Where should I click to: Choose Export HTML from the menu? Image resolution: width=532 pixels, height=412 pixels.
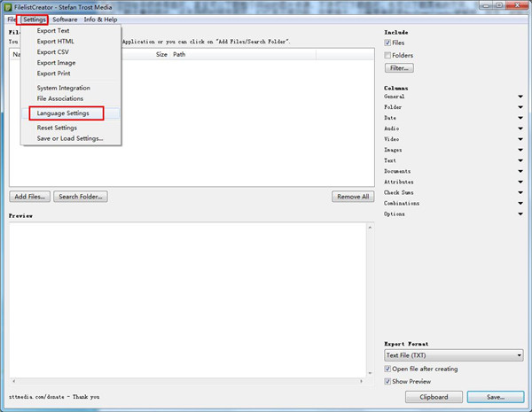(55, 42)
